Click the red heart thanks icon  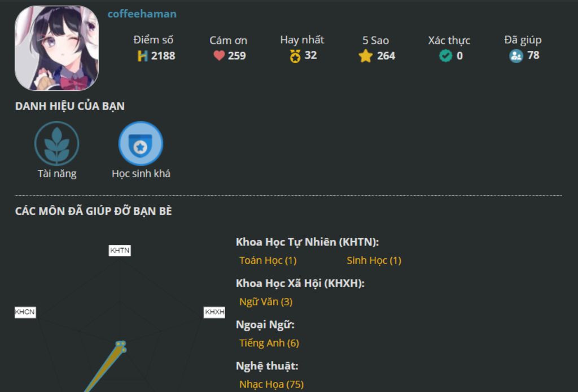click(x=219, y=56)
